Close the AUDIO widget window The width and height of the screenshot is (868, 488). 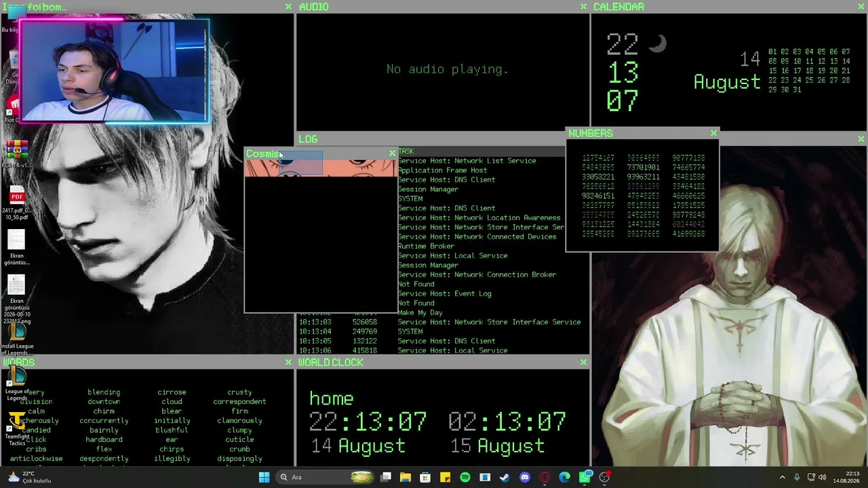[x=583, y=7]
